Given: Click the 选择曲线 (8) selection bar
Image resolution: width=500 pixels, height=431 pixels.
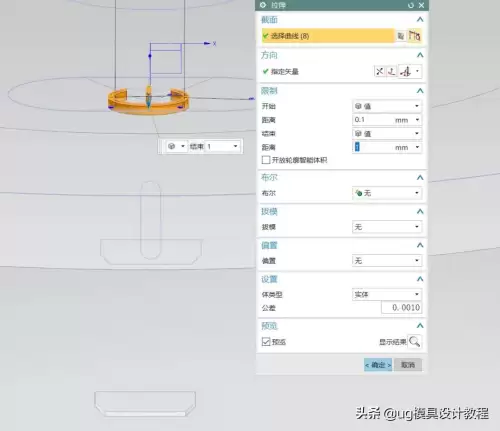Looking at the screenshot, I should pyautogui.click(x=328, y=36).
